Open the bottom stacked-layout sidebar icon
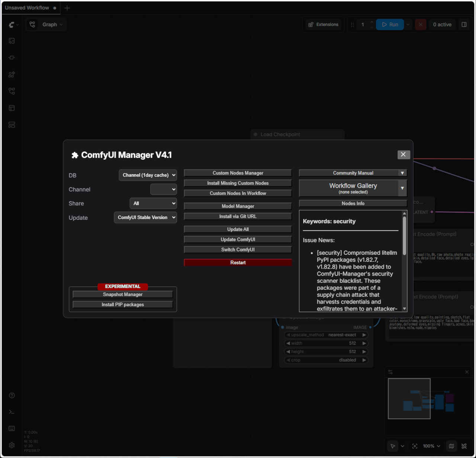476x458 pixels. pos(12,125)
